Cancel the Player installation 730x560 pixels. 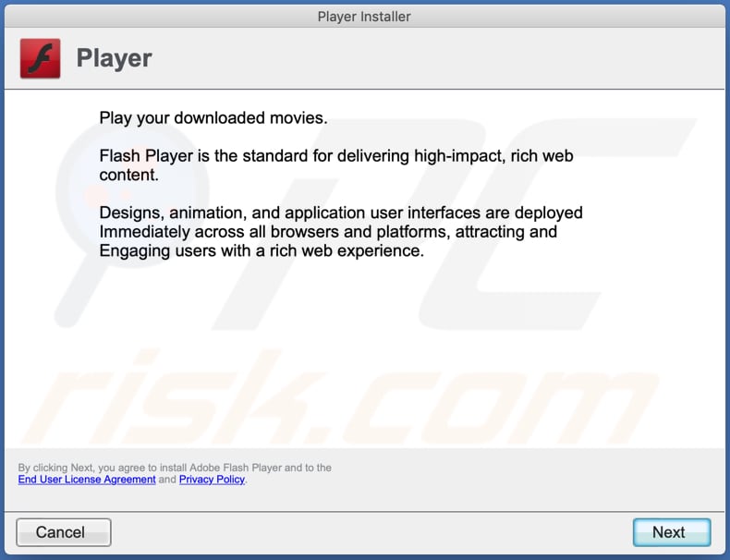coord(64,532)
